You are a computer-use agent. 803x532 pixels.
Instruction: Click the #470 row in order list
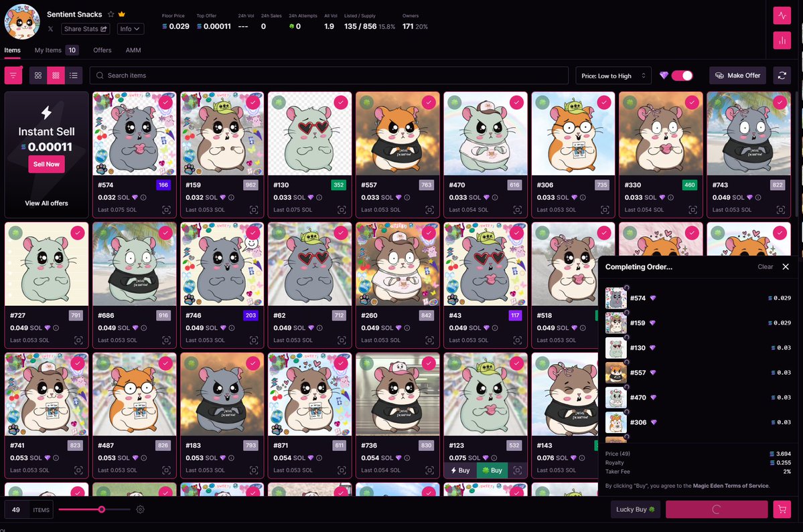pyautogui.click(x=698, y=397)
